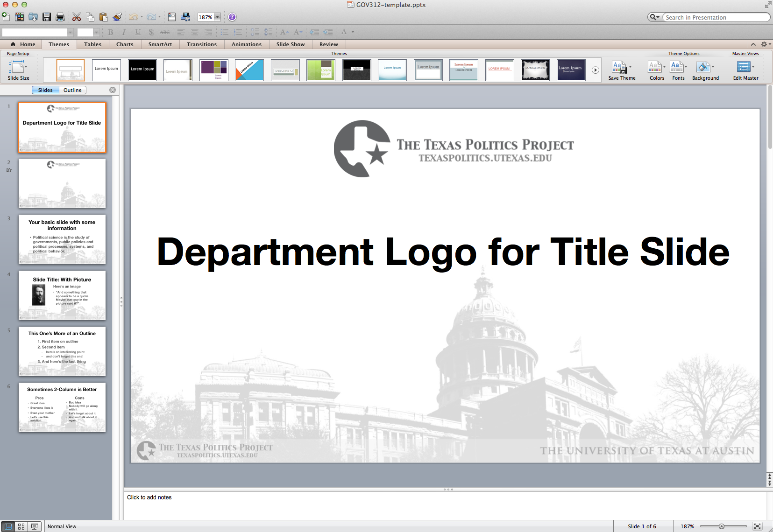Viewport: 773px width, 532px height.
Task: Click the undo arrow icon
Action: 134,17
